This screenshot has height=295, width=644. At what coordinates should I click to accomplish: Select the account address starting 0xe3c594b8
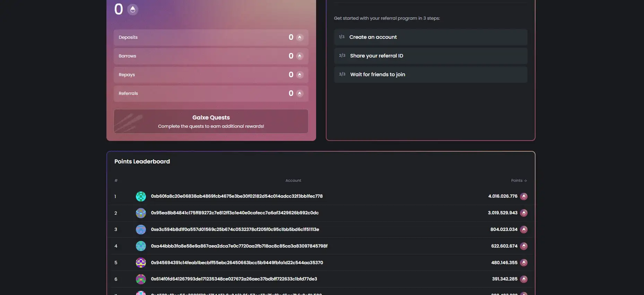pos(235,230)
